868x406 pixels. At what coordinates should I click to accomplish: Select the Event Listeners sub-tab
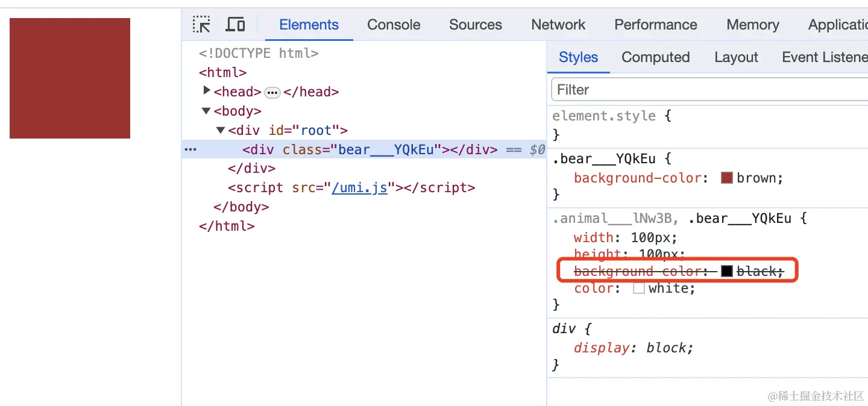point(825,57)
